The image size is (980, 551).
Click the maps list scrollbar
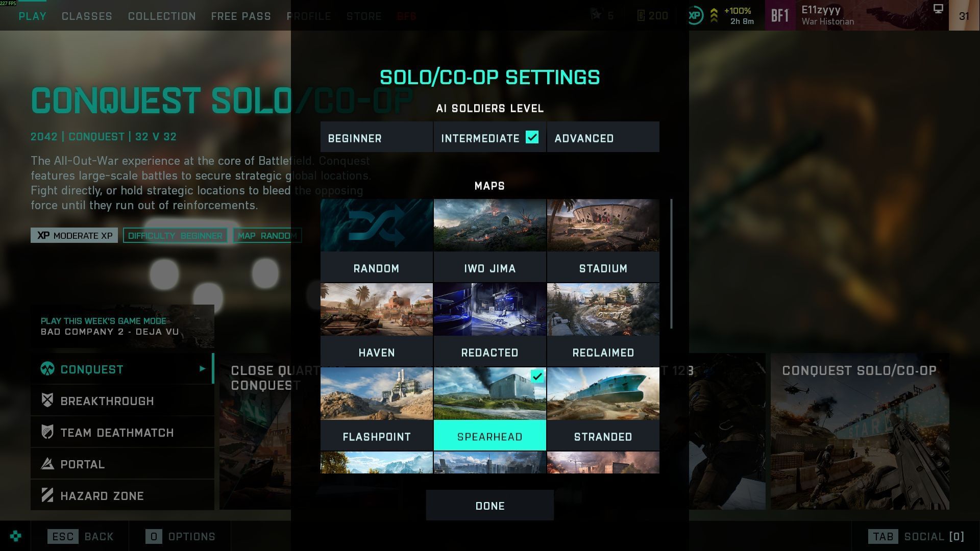671,264
